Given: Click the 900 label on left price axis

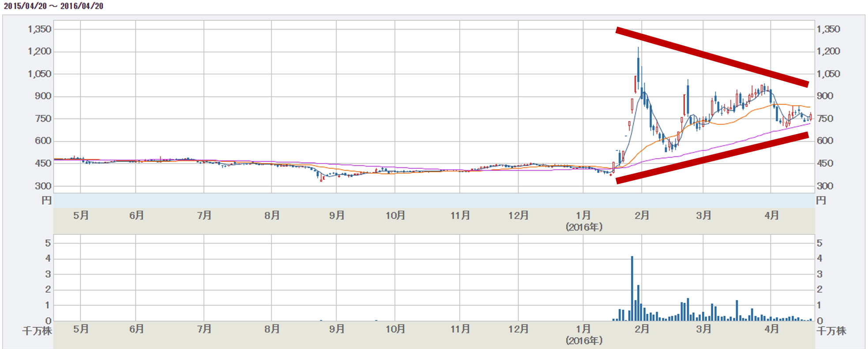Looking at the screenshot, I should point(43,96).
